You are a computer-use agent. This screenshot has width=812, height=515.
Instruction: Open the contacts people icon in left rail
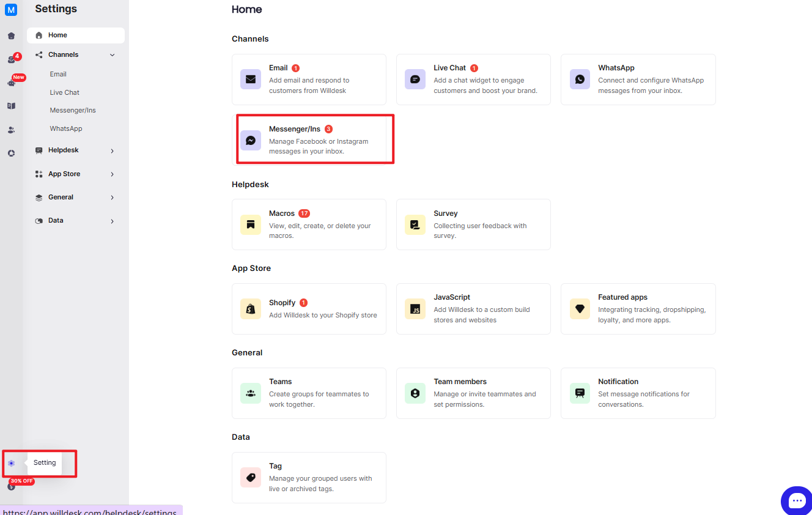pyautogui.click(x=11, y=130)
